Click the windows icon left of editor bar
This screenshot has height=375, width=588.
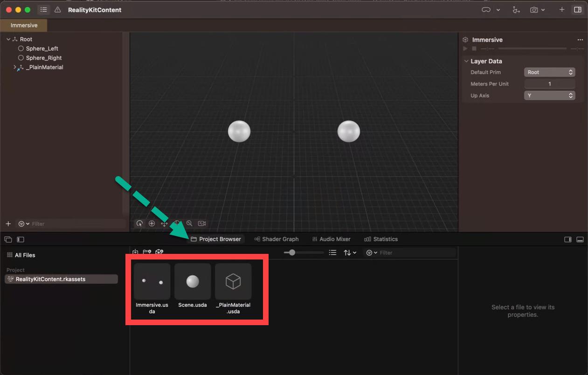click(8, 239)
